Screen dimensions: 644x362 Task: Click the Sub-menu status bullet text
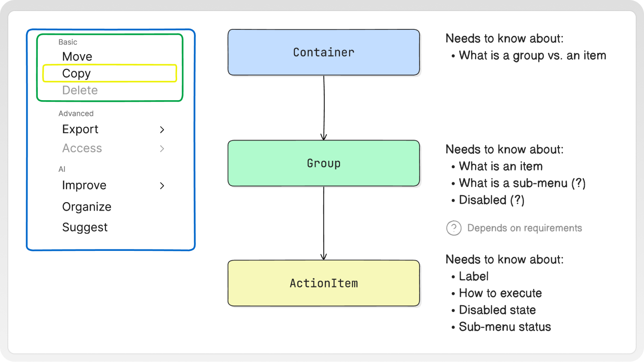pos(505,327)
